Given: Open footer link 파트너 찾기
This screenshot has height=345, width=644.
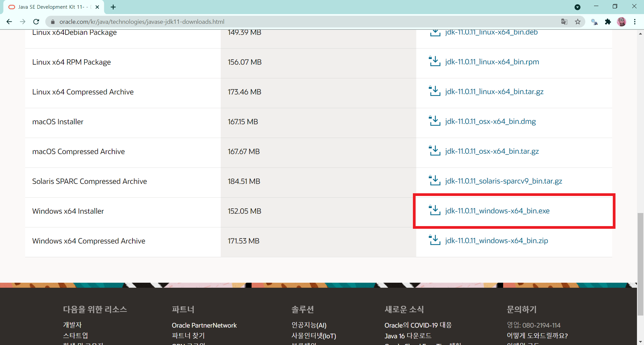Looking at the screenshot, I should (x=188, y=336).
